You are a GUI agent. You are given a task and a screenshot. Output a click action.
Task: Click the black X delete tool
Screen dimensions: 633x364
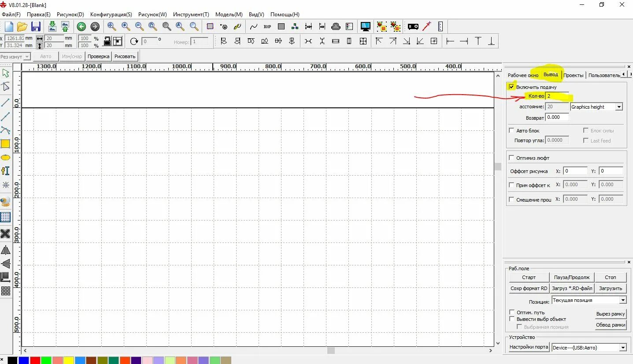(5, 233)
